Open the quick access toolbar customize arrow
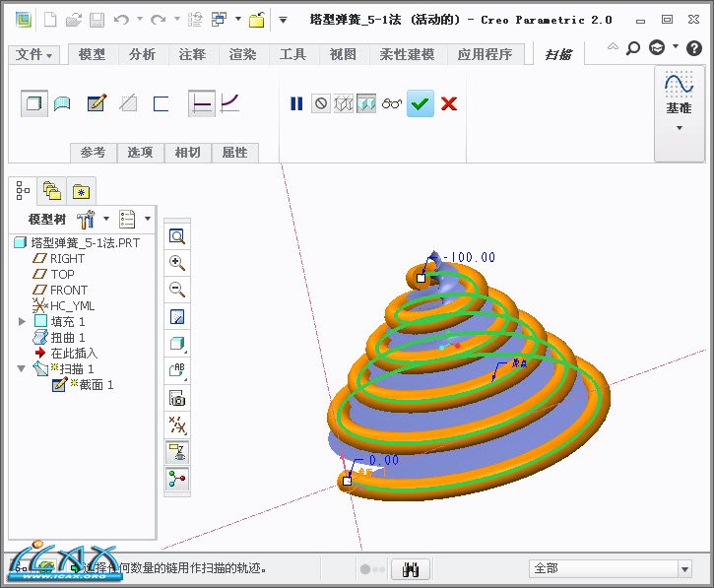 [283, 20]
